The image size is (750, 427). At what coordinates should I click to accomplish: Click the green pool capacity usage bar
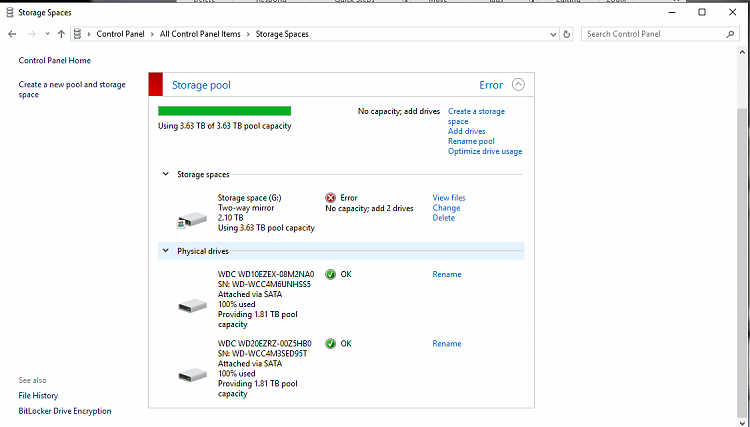(x=224, y=111)
